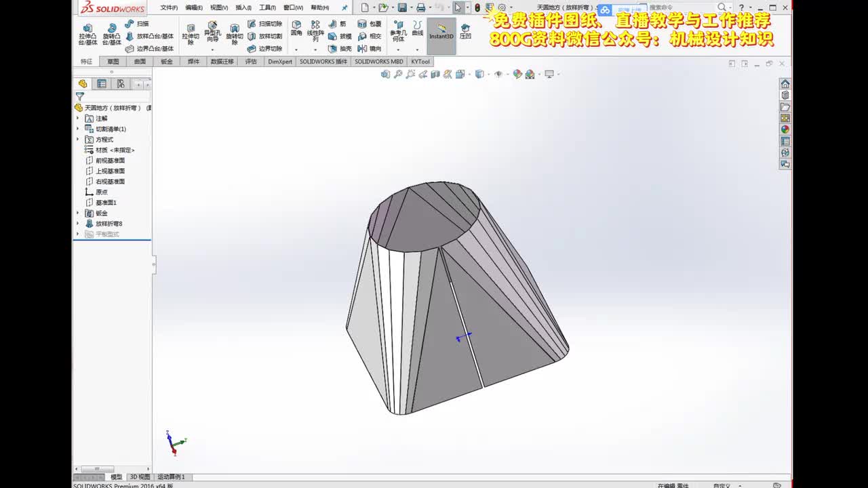Image resolution: width=868 pixels, height=488 pixels.
Task: Open the PropertyManager tab icon
Action: click(102, 84)
